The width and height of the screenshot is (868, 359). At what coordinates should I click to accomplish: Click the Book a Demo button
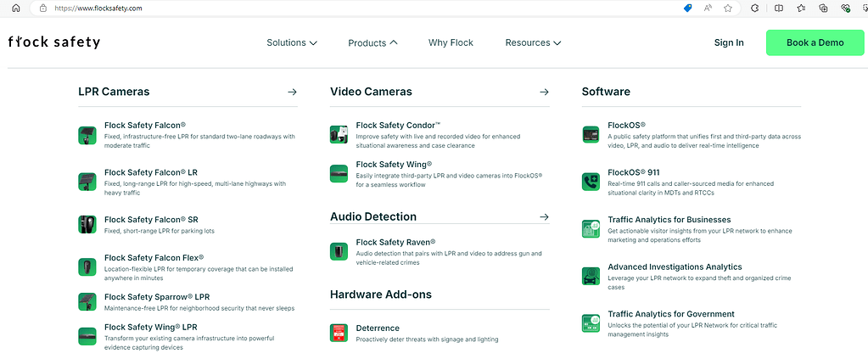815,42
